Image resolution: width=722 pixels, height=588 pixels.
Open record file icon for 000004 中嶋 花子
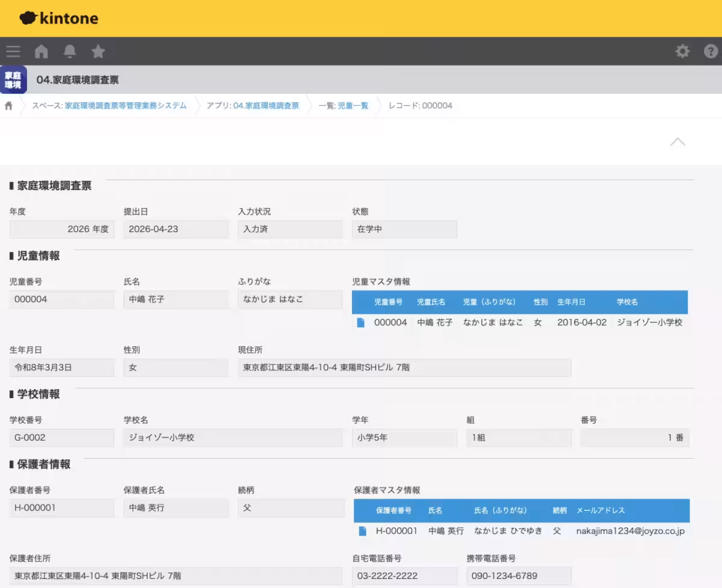[x=361, y=323]
